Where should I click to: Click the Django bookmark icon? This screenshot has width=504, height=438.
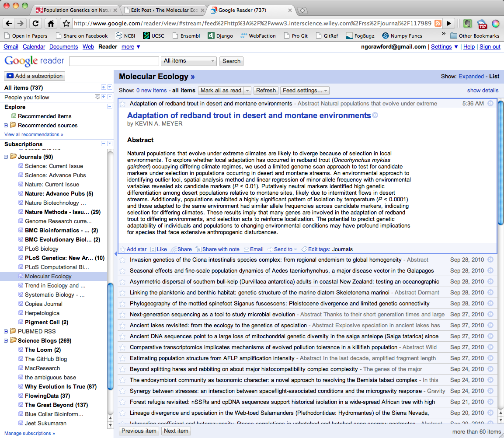211,36
